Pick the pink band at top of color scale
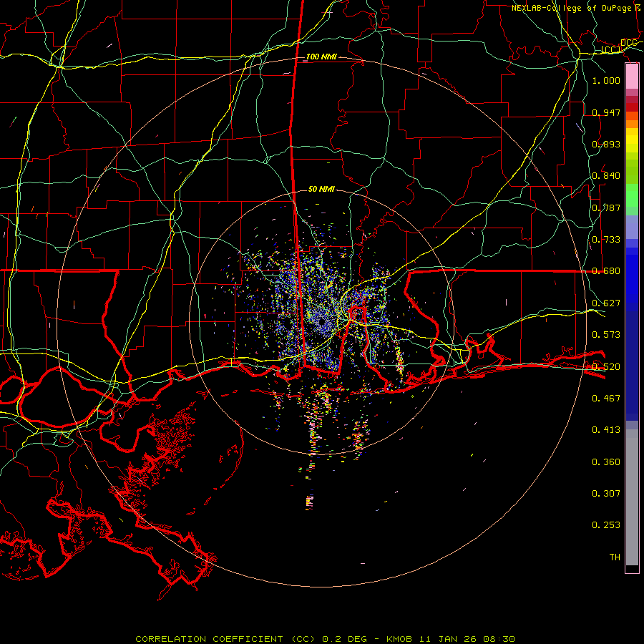The width and height of the screenshot is (644, 644). pos(632,76)
